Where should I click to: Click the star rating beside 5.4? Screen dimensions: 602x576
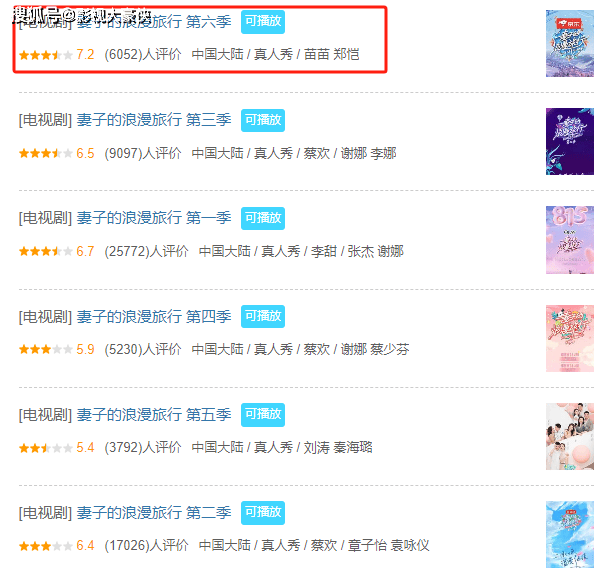click(46, 448)
